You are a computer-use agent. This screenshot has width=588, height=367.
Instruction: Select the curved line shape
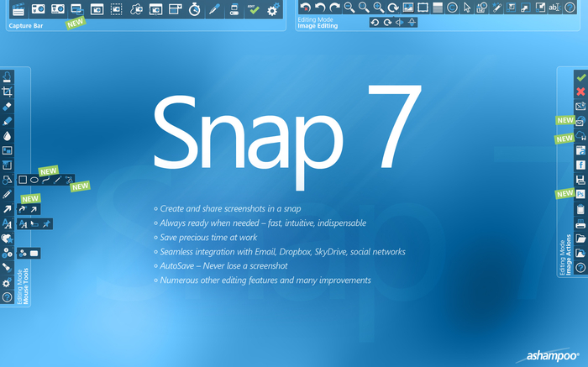[45, 180]
